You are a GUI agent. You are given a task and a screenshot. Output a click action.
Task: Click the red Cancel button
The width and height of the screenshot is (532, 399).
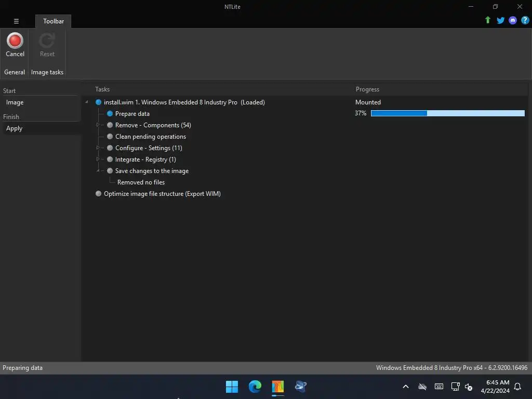pyautogui.click(x=15, y=45)
